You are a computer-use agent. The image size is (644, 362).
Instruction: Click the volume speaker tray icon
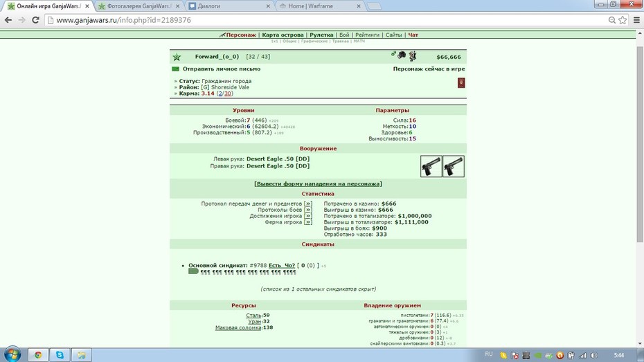pyautogui.click(x=594, y=356)
